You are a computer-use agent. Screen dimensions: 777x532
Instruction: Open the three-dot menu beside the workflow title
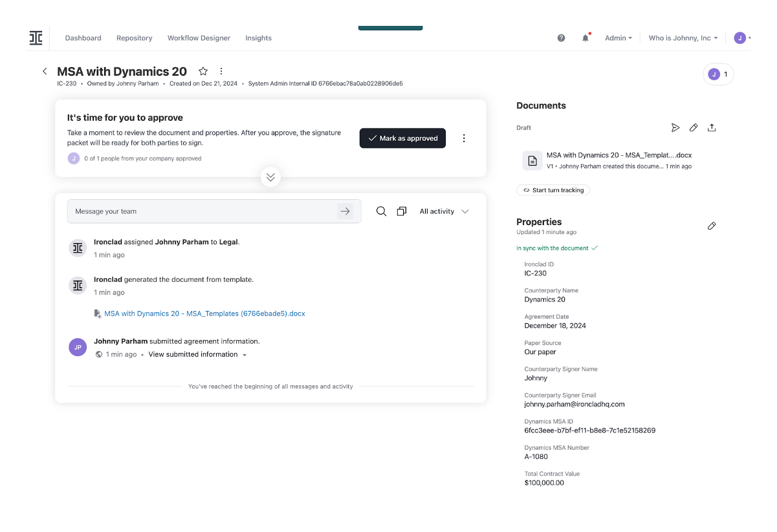tap(221, 71)
